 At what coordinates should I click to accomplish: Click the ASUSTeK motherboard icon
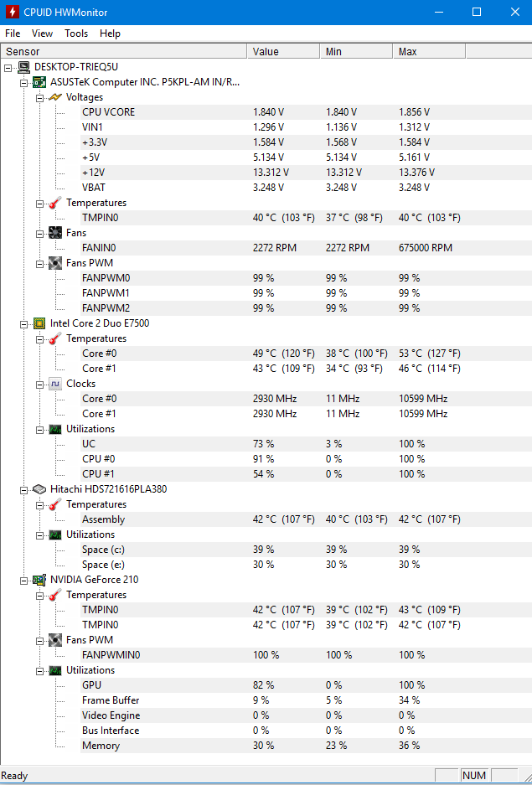[x=39, y=82]
